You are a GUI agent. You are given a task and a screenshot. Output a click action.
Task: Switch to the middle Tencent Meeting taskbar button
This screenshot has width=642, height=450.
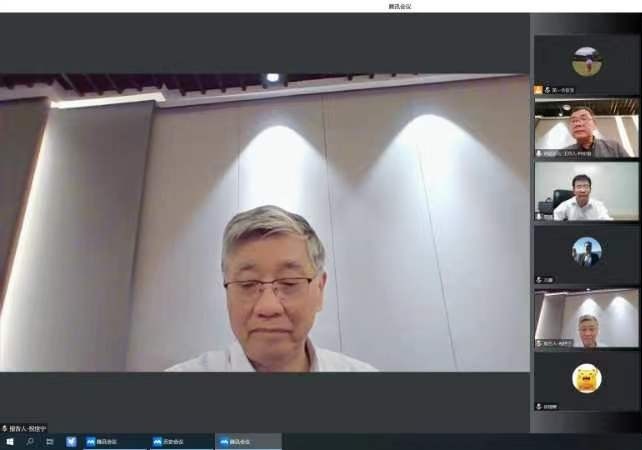coord(182,441)
